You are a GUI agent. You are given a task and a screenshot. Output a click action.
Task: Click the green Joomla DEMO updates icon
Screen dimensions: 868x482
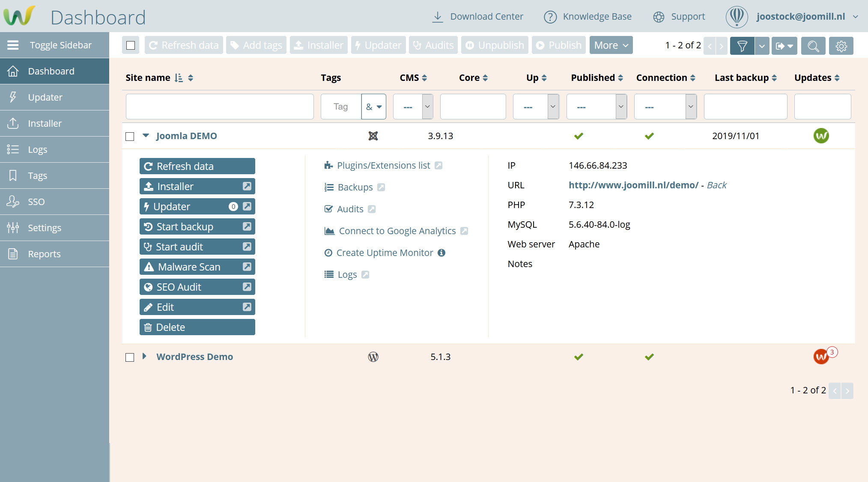pyautogui.click(x=821, y=136)
